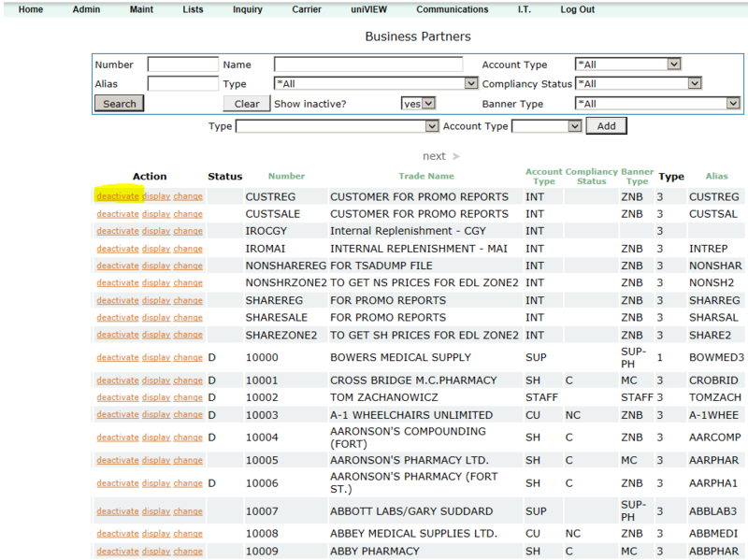Click display for 10004 Aaronson's Compounding
The width and height of the screenshot is (748, 560).
(156, 438)
